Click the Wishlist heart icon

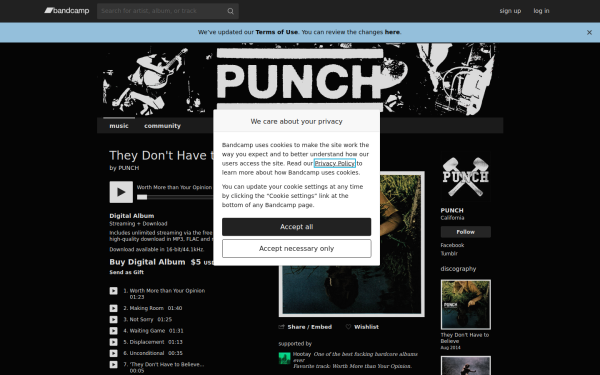click(348, 327)
